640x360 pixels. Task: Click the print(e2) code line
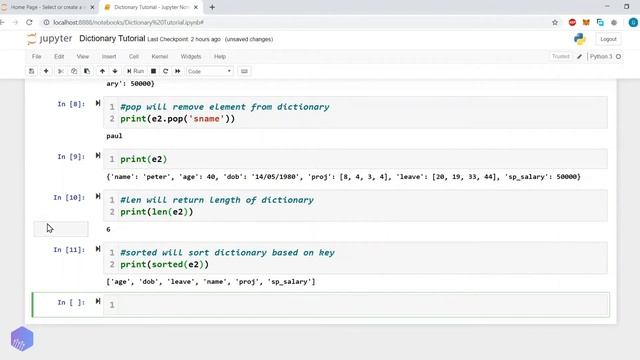(x=144, y=159)
